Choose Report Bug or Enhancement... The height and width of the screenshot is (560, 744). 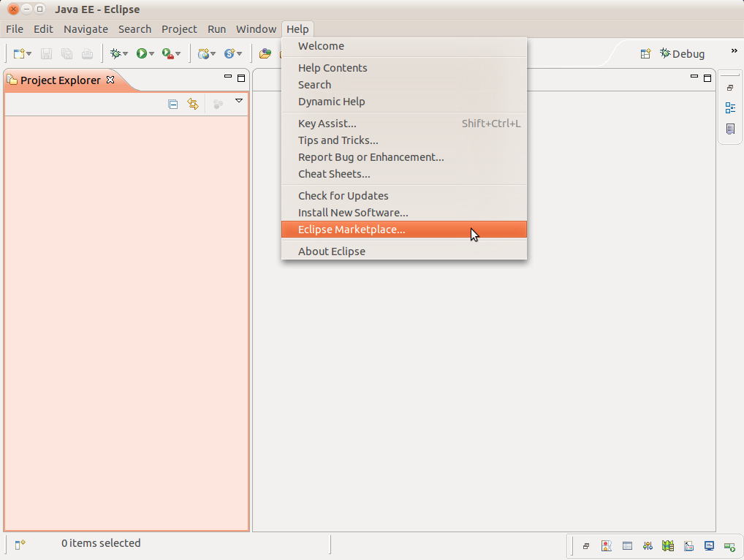pyautogui.click(x=403, y=157)
